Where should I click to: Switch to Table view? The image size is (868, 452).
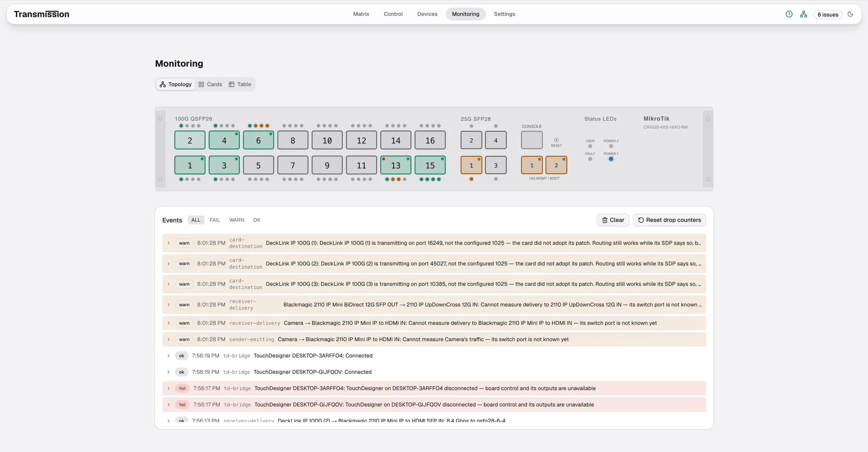point(240,84)
